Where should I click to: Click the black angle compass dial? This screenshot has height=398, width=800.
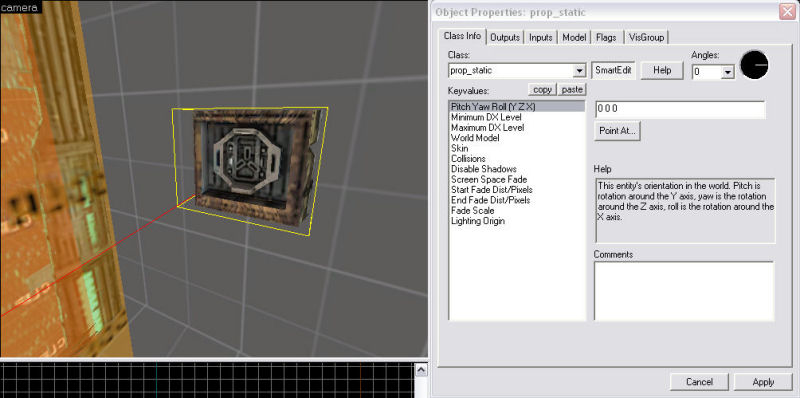pyautogui.click(x=754, y=65)
